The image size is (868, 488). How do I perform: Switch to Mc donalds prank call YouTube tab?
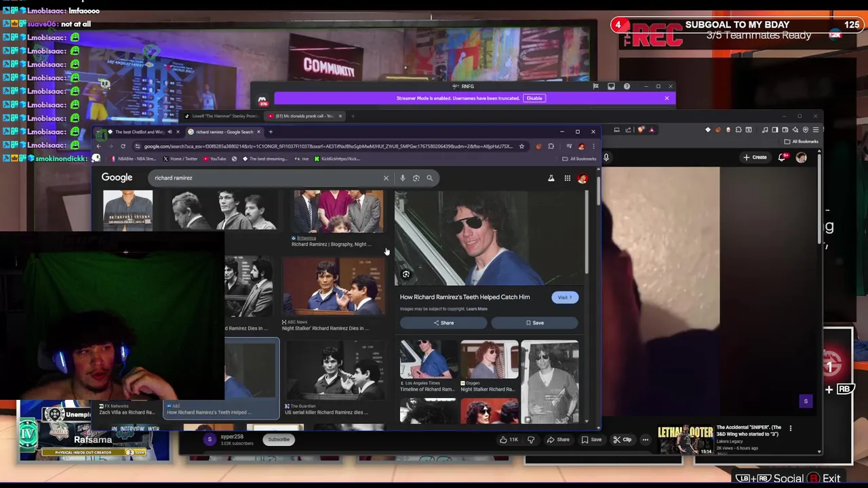coord(304,117)
